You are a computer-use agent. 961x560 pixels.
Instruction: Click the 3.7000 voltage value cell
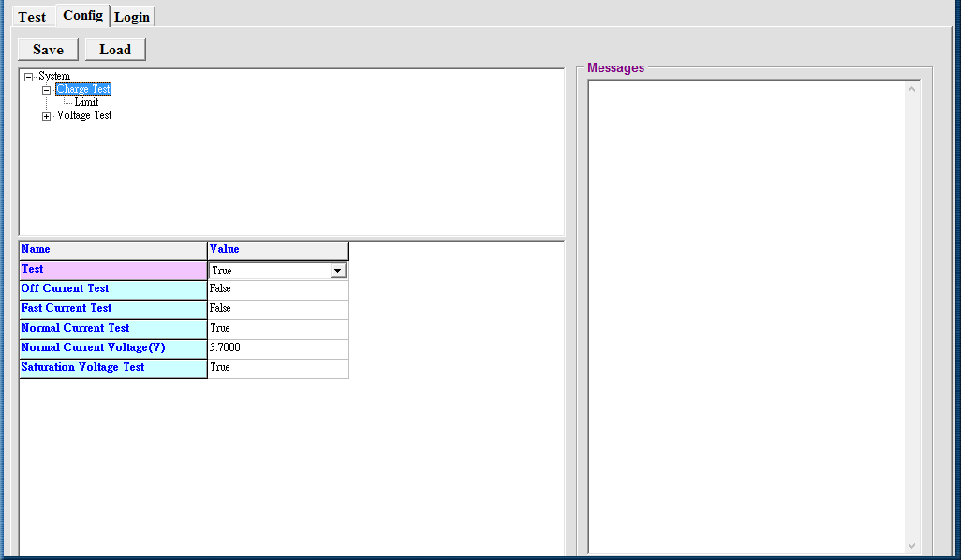pyautogui.click(x=278, y=348)
